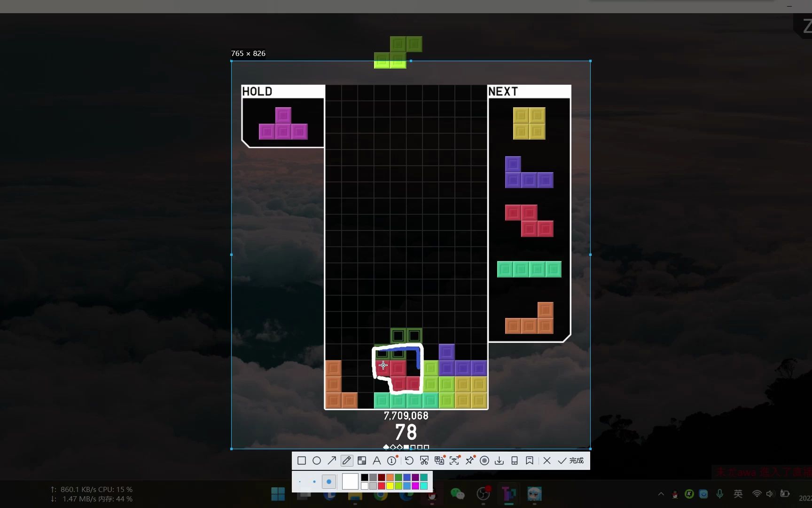The height and width of the screenshot is (508, 812).
Task: Choose the arrow annotation tool
Action: pos(332,460)
